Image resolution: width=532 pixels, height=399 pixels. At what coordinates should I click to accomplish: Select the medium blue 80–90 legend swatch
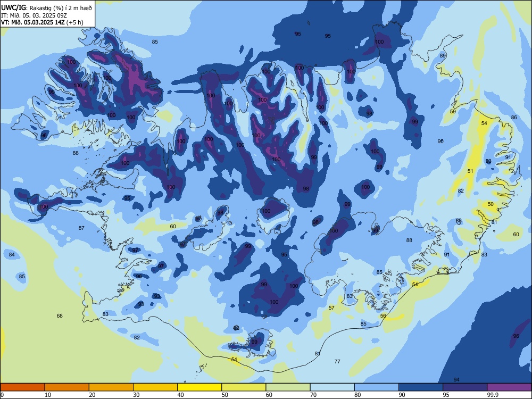[x=377, y=387]
